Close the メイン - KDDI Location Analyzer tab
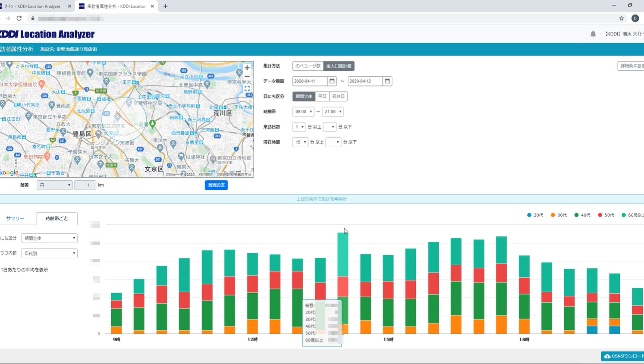 click(x=69, y=6)
